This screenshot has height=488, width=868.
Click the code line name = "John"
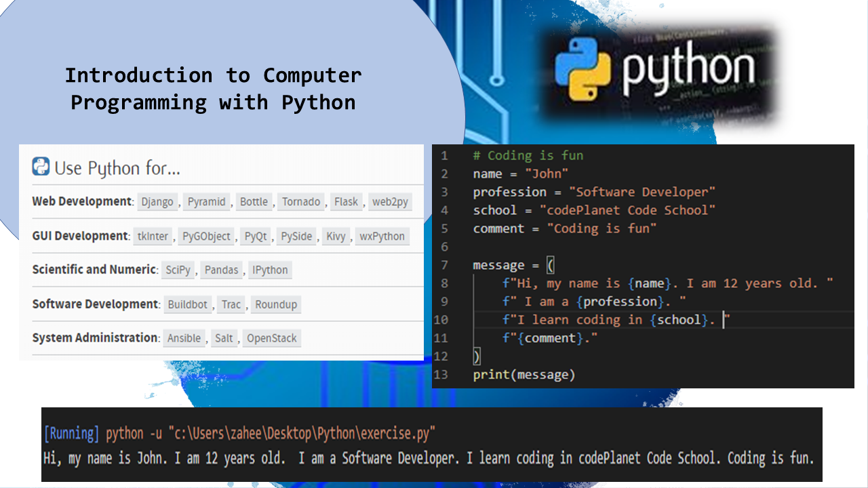(521, 174)
